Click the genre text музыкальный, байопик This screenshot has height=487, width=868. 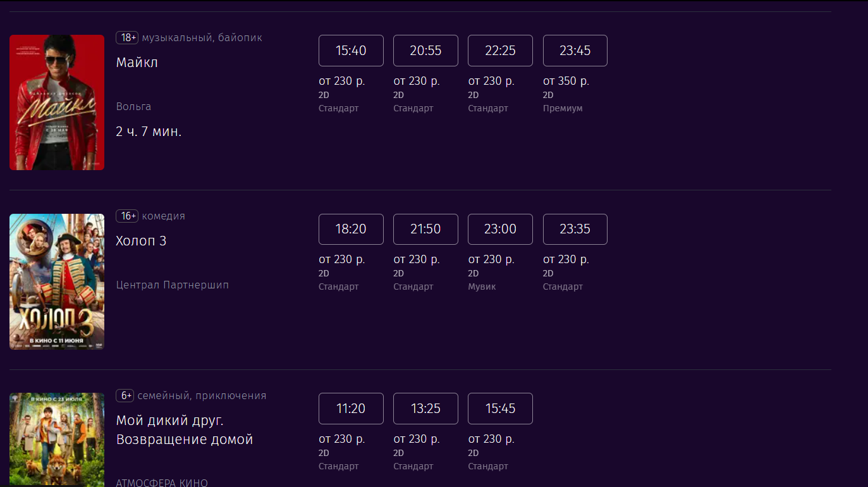202,38
